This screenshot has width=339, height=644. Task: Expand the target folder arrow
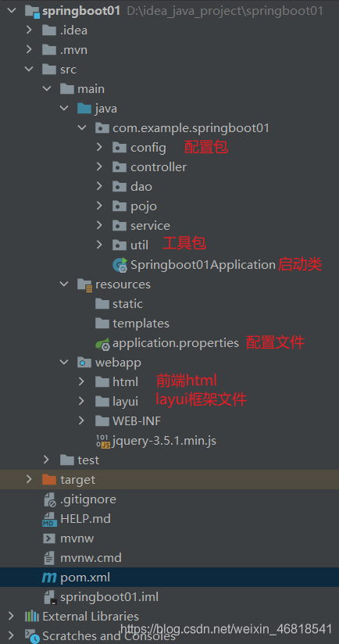click(29, 479)
